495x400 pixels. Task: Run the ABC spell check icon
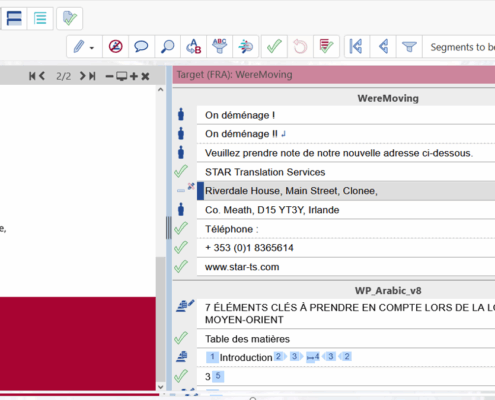point(220,46)
